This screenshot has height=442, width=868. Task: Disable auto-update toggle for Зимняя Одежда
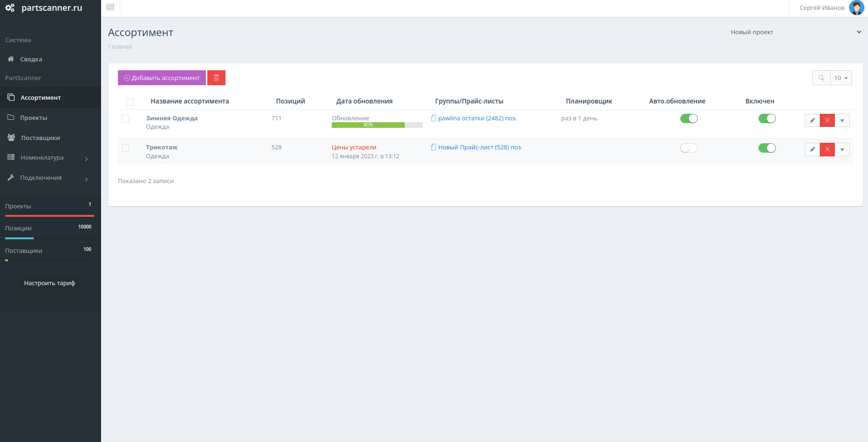[x=688, y=118]
